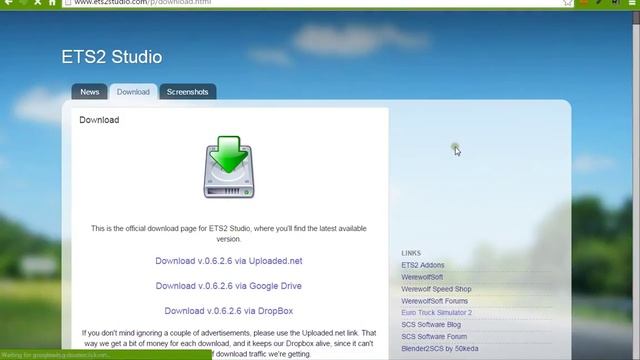Click the ETS2 Studio site title
Screen dimensions: 640x360
pyautogui.click(x=112, y=57)
